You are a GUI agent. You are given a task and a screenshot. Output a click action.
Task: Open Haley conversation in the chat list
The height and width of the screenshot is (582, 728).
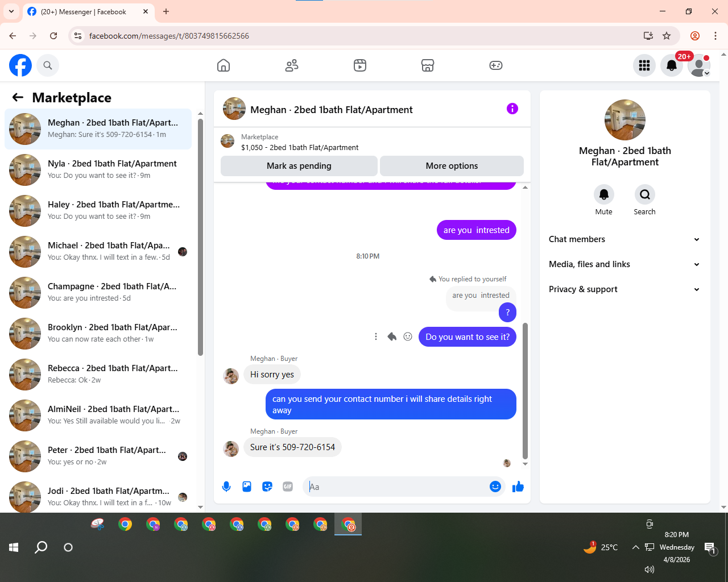pyautogui.click(x=98, y=211)
